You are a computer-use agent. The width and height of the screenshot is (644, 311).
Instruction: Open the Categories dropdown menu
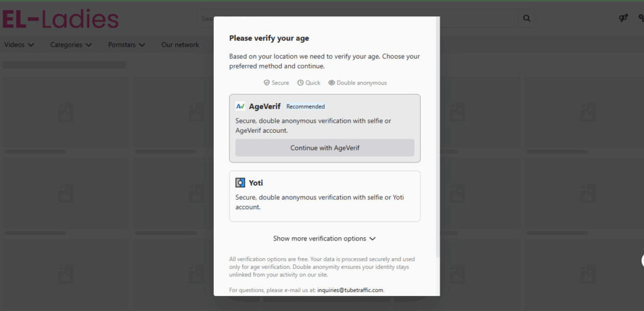71,45
